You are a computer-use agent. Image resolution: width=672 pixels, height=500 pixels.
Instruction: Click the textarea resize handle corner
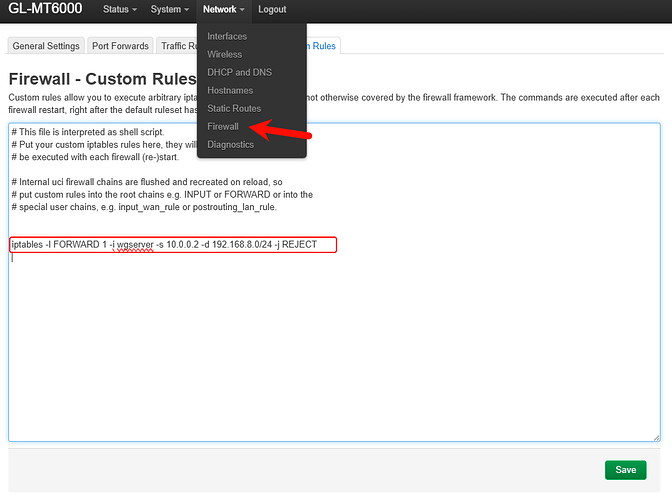tap(655, 437)
